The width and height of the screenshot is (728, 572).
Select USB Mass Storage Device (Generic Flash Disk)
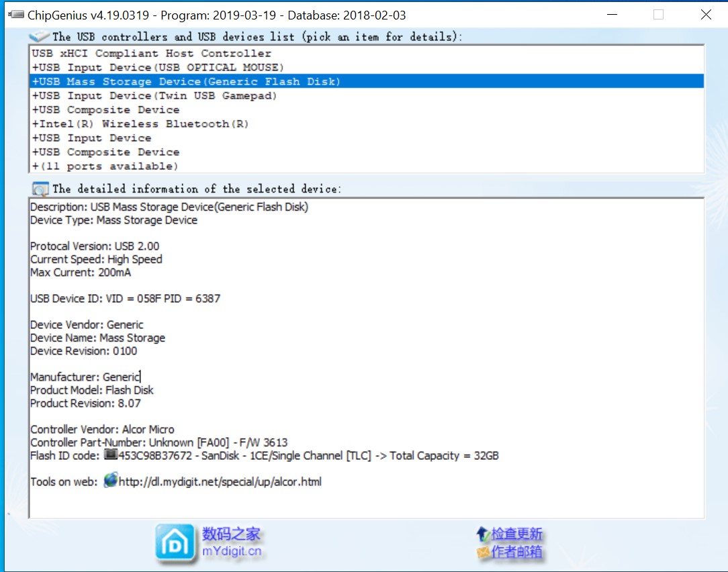366,81
